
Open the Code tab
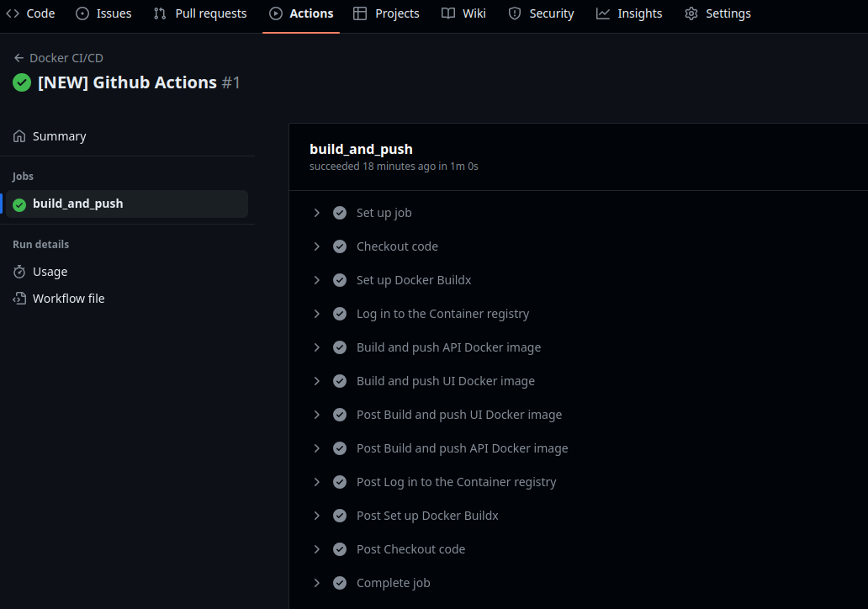click(30, 13)
